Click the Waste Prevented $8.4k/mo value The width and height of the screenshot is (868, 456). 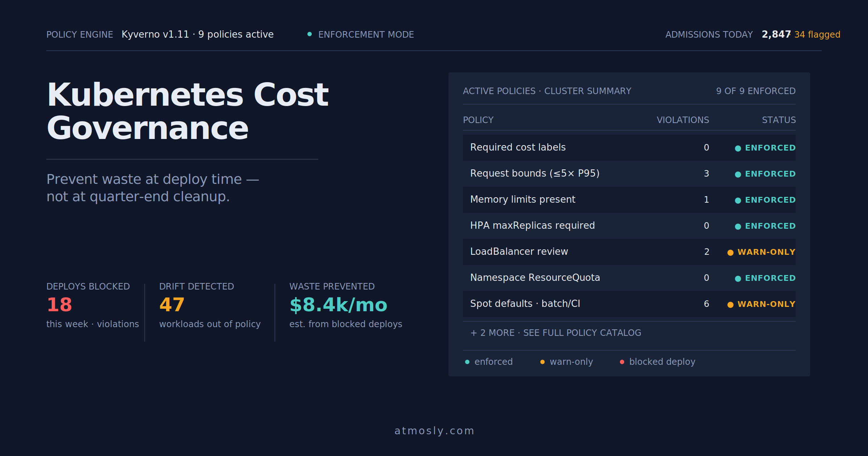[339, 305]
